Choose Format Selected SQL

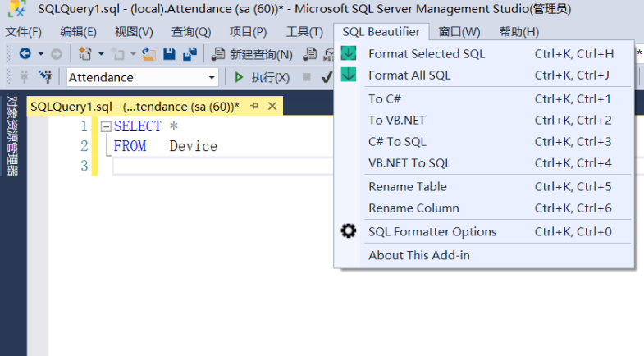(x=484, y=54)
